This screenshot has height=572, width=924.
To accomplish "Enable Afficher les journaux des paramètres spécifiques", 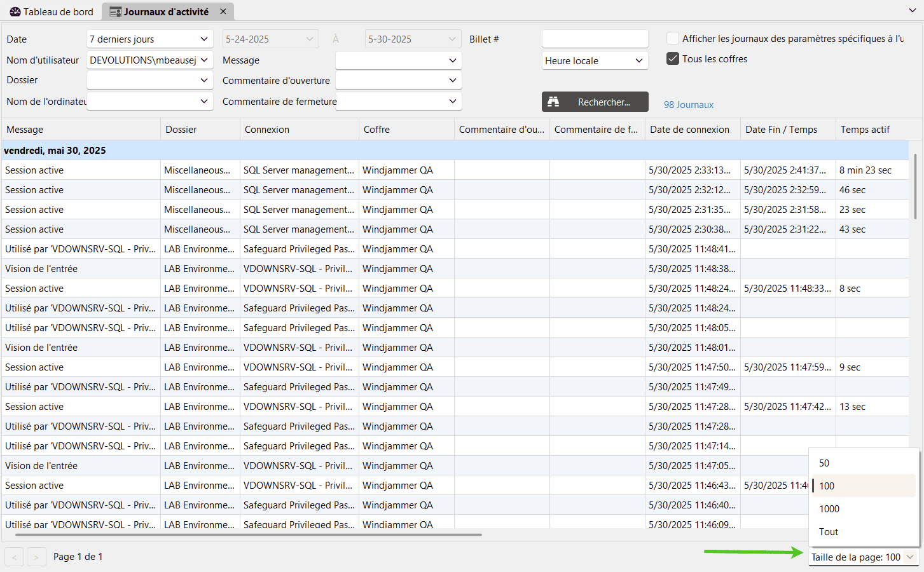I will click(x=672, y=38).
